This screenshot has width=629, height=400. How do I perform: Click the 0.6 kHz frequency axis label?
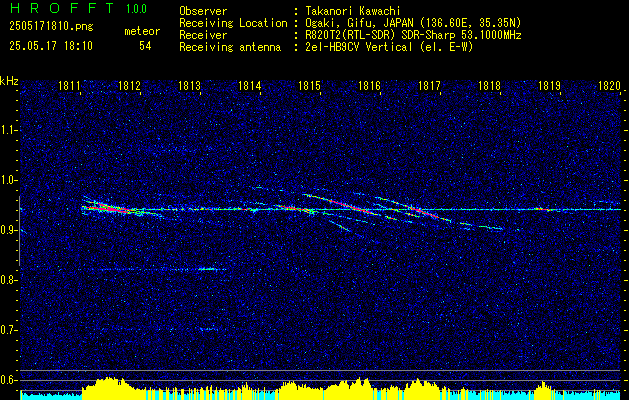coord(7,380)
